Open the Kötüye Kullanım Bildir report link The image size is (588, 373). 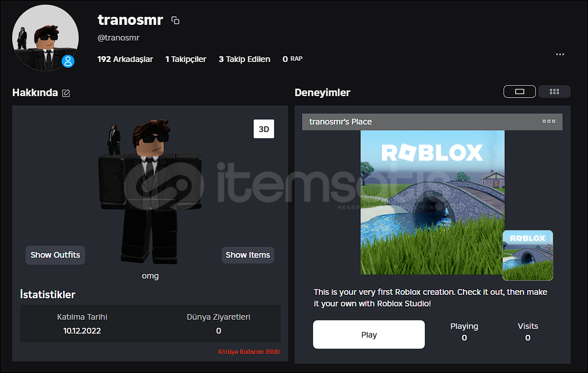(249, 352)
